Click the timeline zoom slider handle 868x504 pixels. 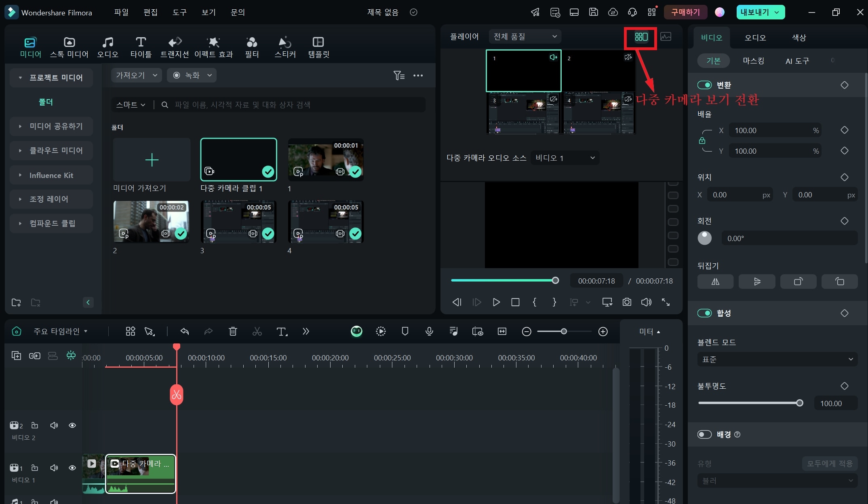[564, 332]
